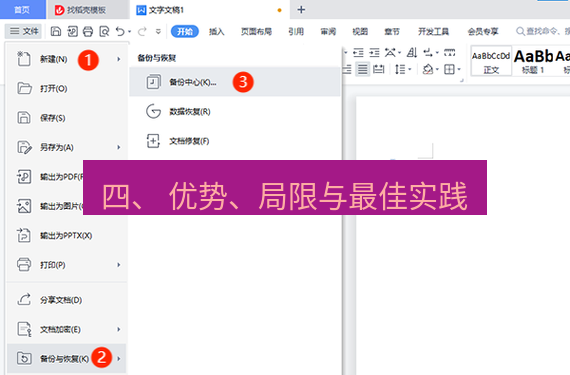Switch to the 引用 ribbon tab
The image size is (570, 375).
(296, 32)
